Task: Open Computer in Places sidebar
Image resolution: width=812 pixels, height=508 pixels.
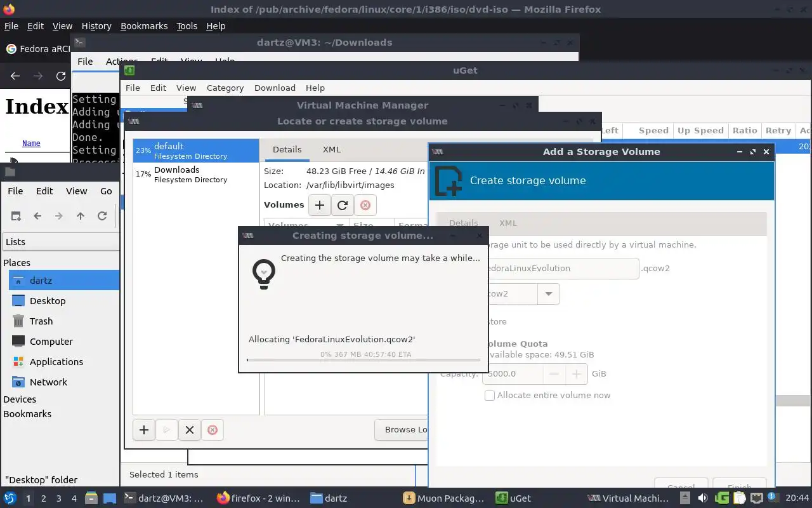Action: click(x=64, y=342)
